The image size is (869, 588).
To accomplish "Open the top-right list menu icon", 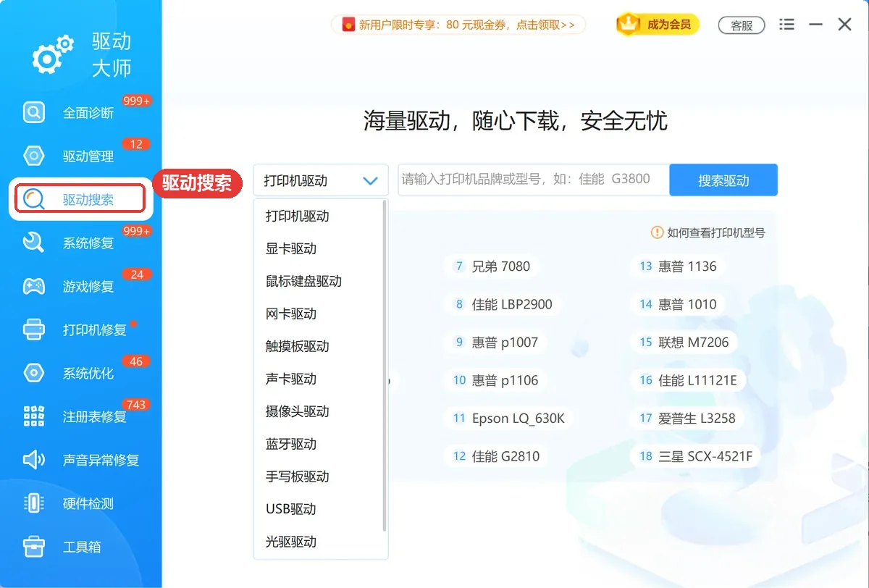I will pyautogui.click(x=786, y=25).
